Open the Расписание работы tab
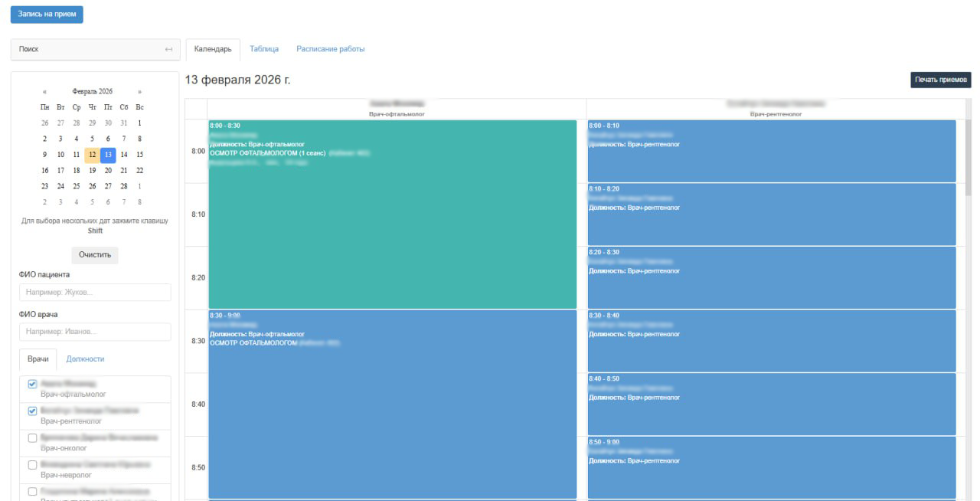 330,49
